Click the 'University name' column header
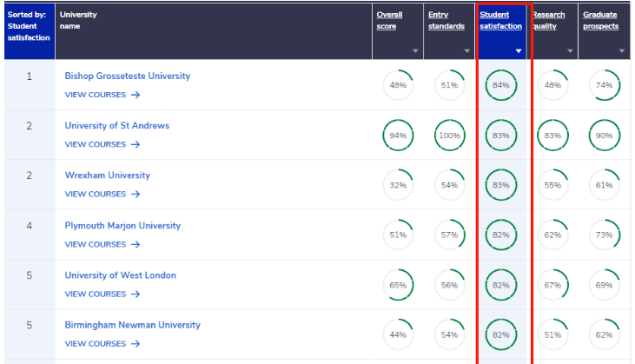635x364 pixels. tap(214, 31)
